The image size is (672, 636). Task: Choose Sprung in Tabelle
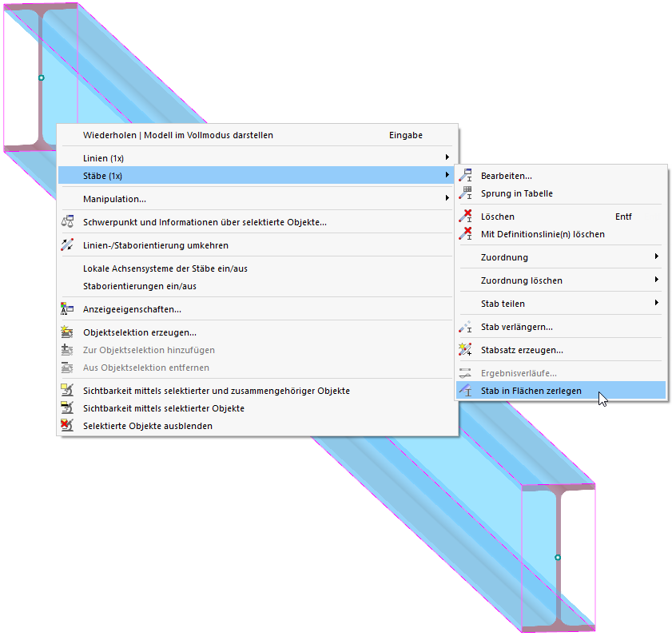click(561, 193)
